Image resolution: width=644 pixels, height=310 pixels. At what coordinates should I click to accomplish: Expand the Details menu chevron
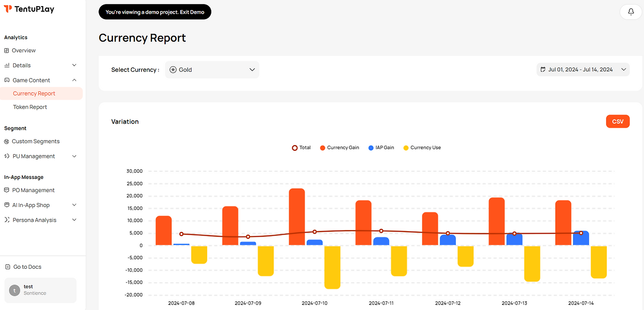pyautogui.click(x=74, y=65)
